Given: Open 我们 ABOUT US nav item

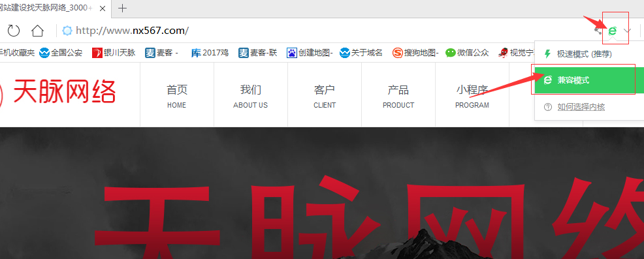Looking at the screenshot, I should pyautogui.click(x=251, y=97).
